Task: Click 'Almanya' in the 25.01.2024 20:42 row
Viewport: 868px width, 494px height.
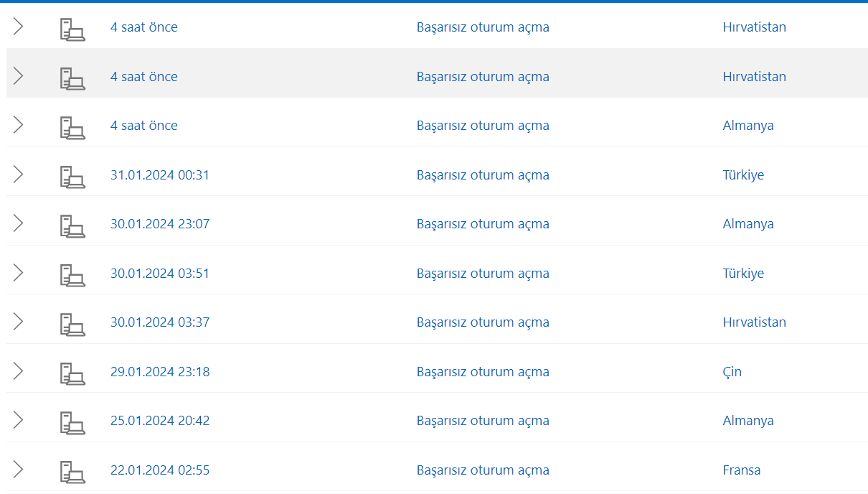Action: tap(748, 421)
